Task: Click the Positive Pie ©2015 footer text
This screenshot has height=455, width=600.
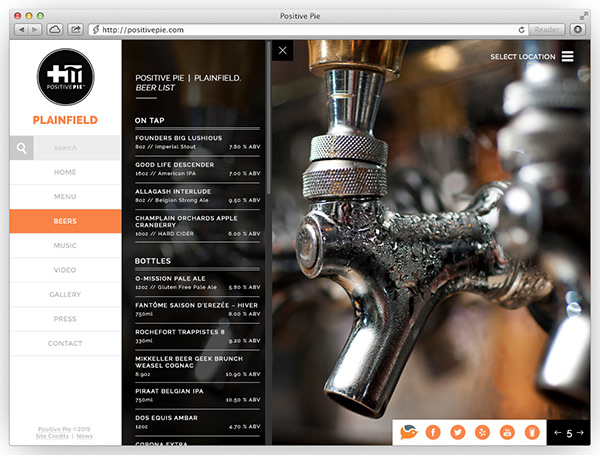Action: pyautogui.click(x=64, y=429)
